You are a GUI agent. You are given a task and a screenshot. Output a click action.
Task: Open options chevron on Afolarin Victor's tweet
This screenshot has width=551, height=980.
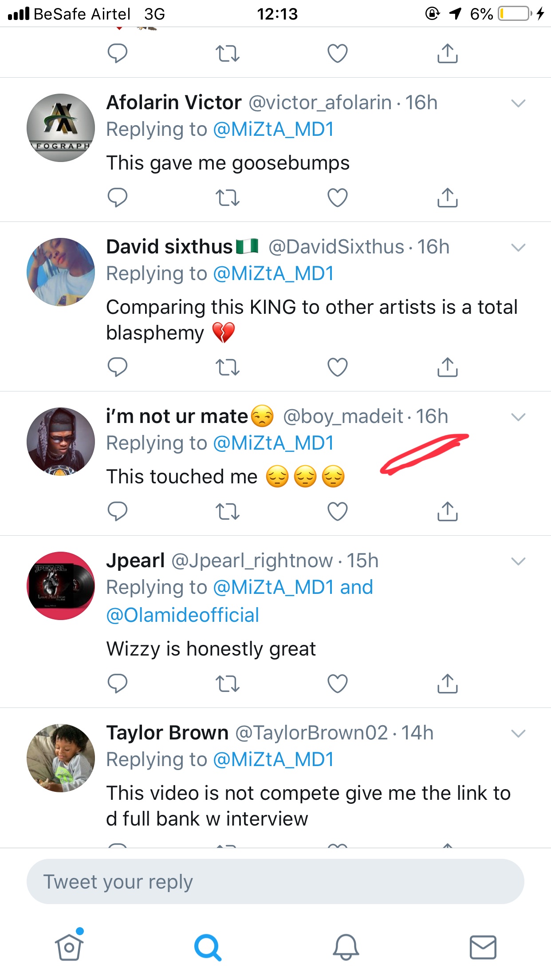518,103
